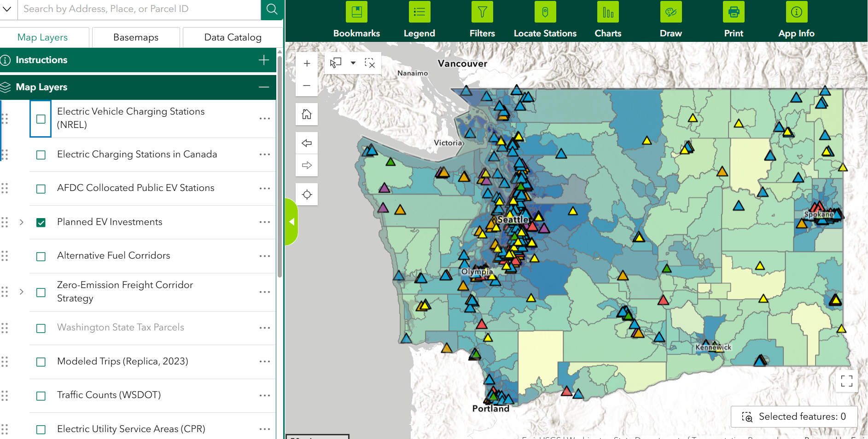Open the Bookmarks tool
Screen dimensions: 868x439
pyautogui.click(x=356, y=12)
